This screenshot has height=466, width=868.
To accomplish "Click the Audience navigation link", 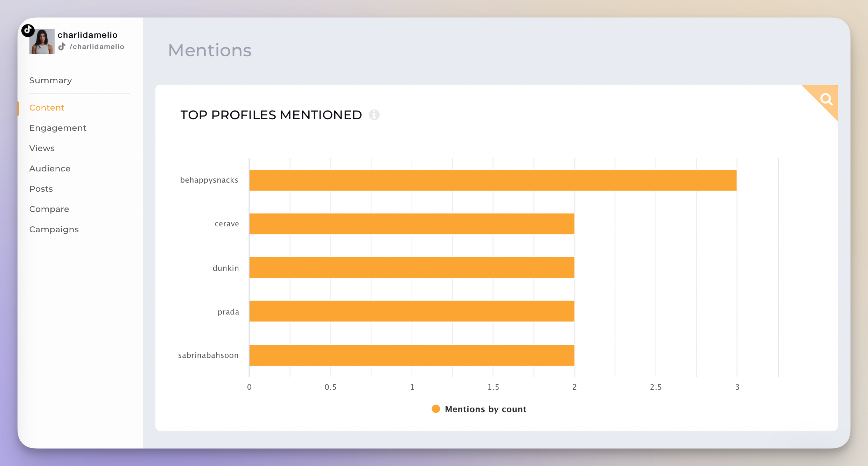I will click(x=50, y=168).
